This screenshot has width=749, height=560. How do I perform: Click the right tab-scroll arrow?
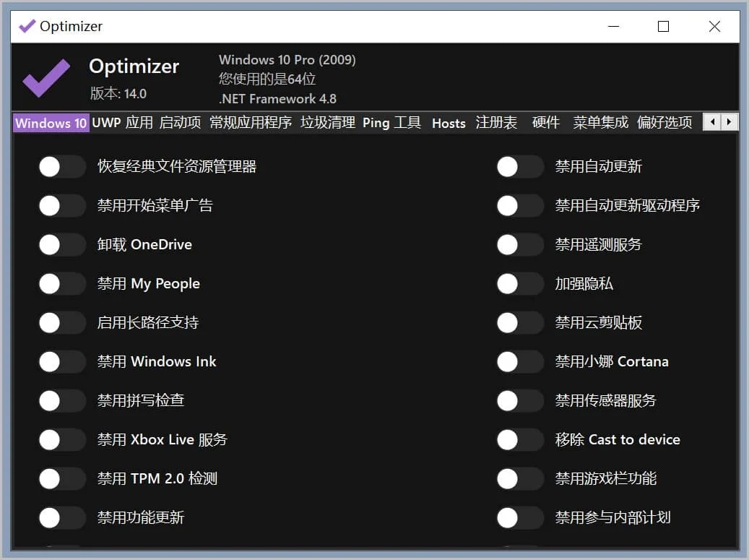tap(729, 121)
